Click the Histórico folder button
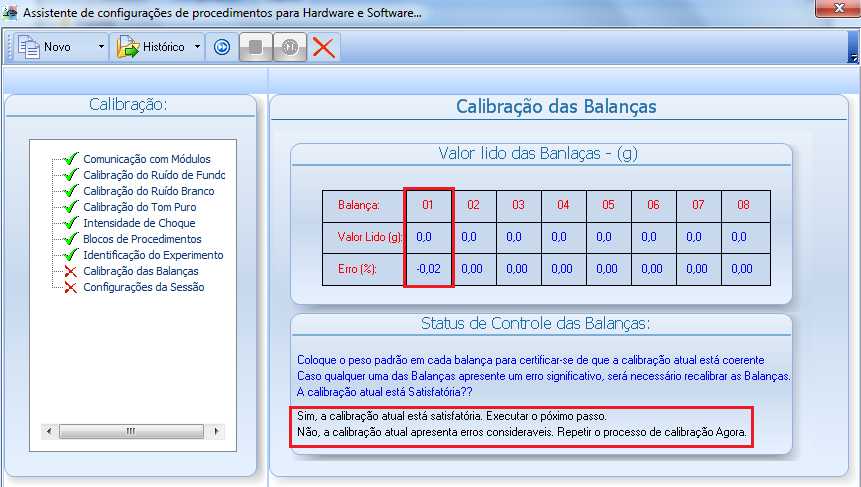The width and height of the screenshot is (861, 487). tap(151, 47)
